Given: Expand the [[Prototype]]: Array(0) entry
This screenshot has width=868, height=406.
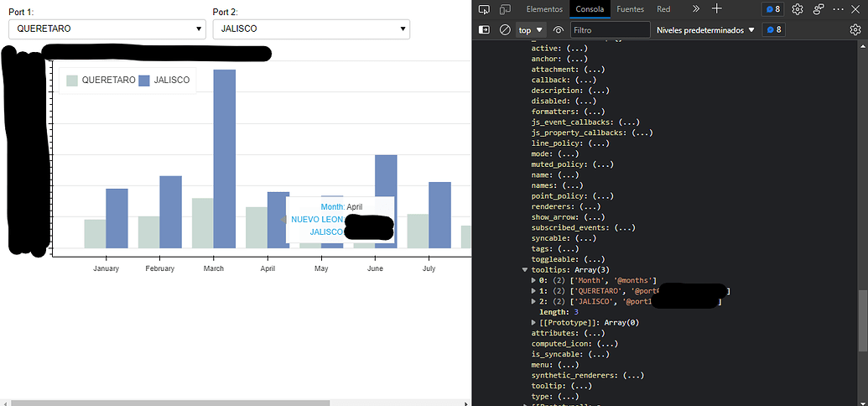Looking at the screenshot, I should point(533,322).
